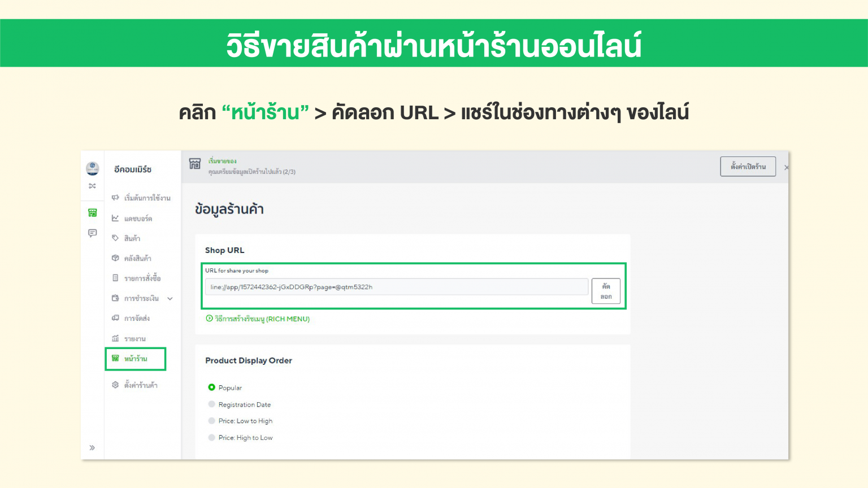Click the account profile avatar
868x488 pixels.
point(93,168)
